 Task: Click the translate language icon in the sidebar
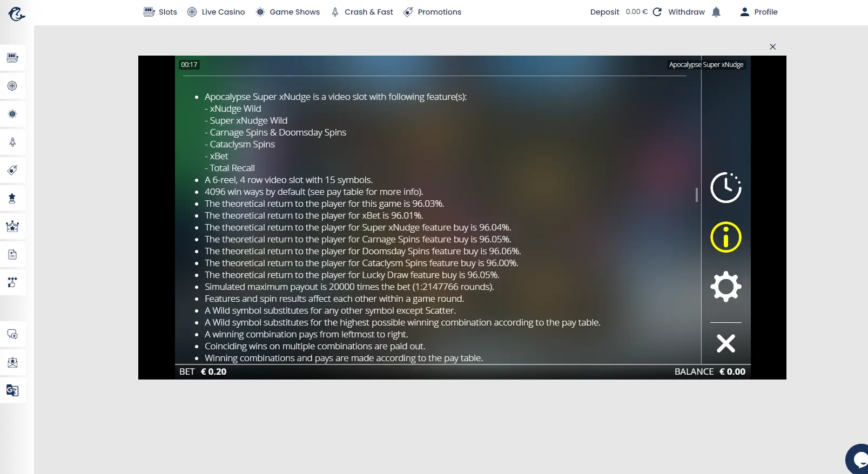[x=12, y=390]
